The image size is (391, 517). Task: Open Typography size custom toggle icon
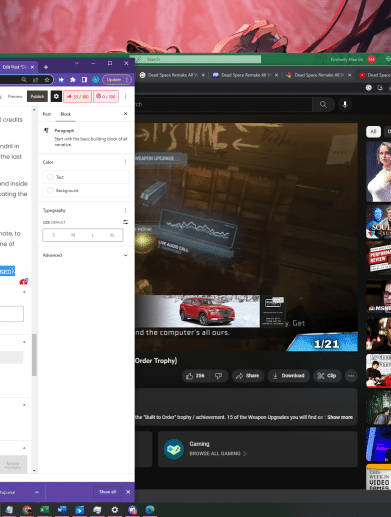click(126, 222)
